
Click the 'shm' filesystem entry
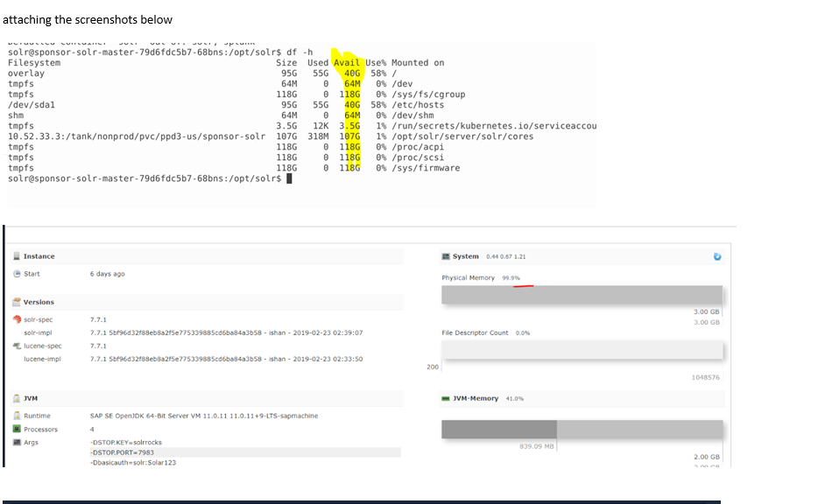16,115
